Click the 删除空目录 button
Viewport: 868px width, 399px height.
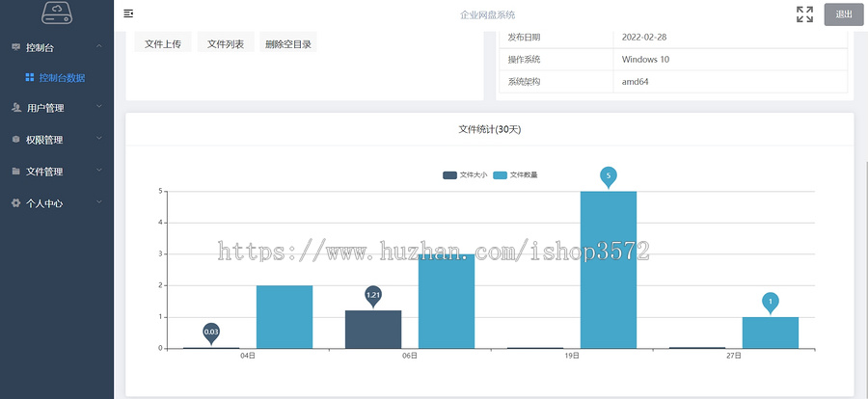[287, 44]
